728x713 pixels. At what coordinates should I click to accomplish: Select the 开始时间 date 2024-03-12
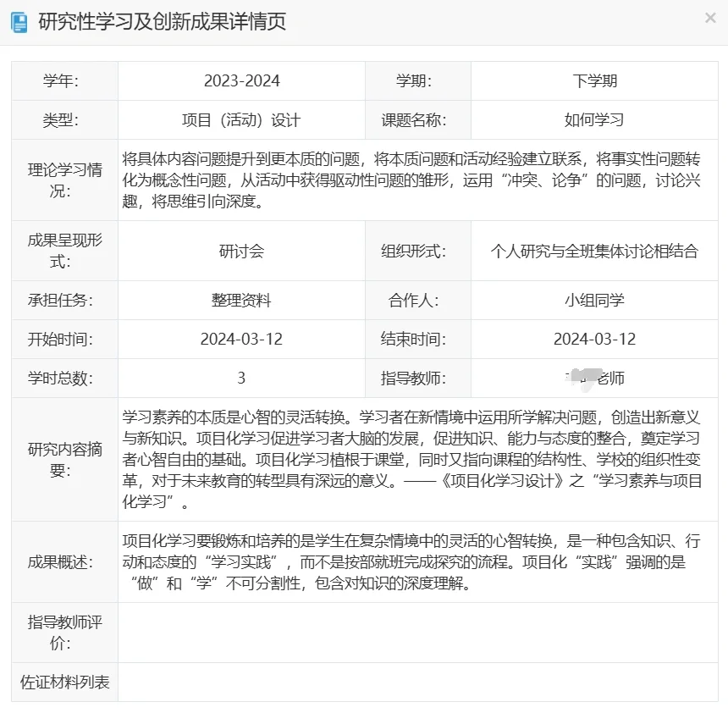point(240,339)
